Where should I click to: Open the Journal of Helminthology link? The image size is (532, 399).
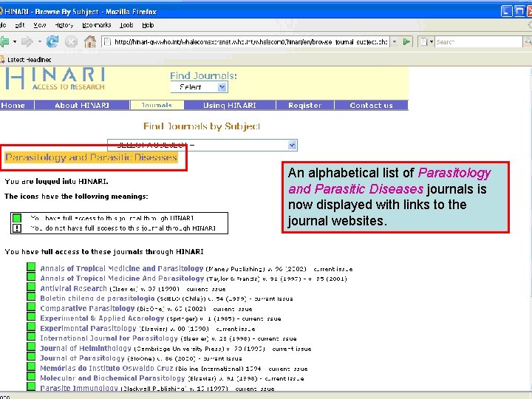coord(86,348)
